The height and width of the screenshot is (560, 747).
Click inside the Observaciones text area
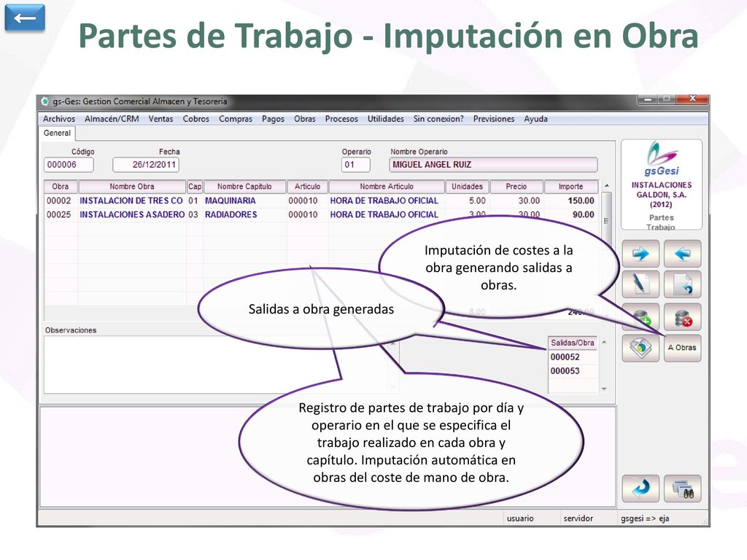221,365
